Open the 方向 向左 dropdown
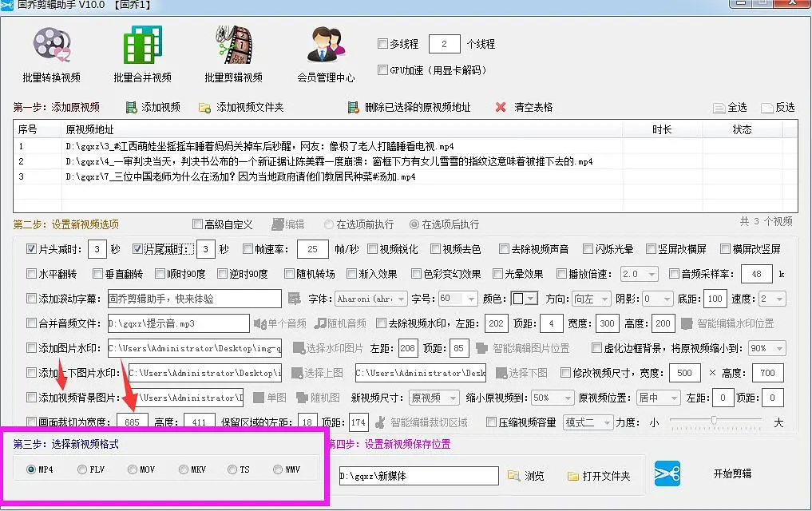 (x=592, y=299)
